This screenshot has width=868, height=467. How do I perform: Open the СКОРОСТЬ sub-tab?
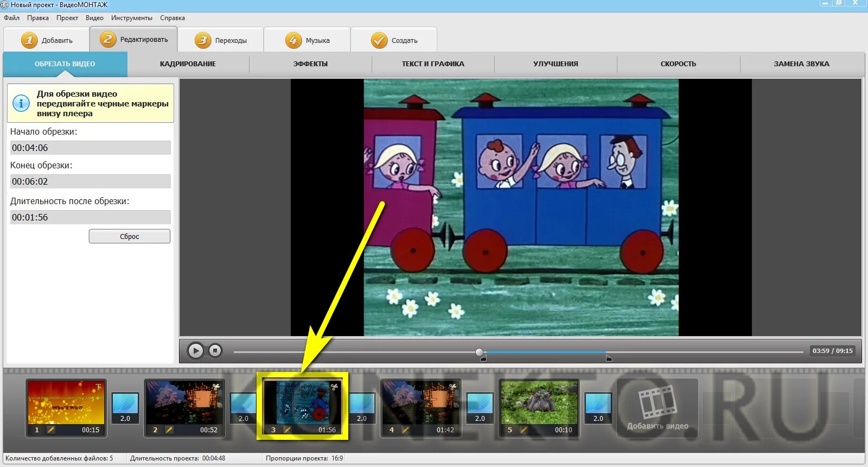click(x=678, y=64)
